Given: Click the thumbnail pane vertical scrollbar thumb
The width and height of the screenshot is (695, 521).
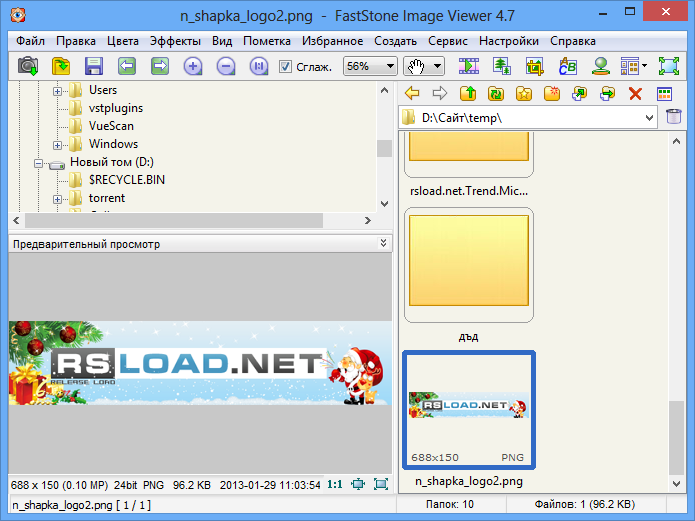Looking at the screenshot, I should (x=676, y=438).
